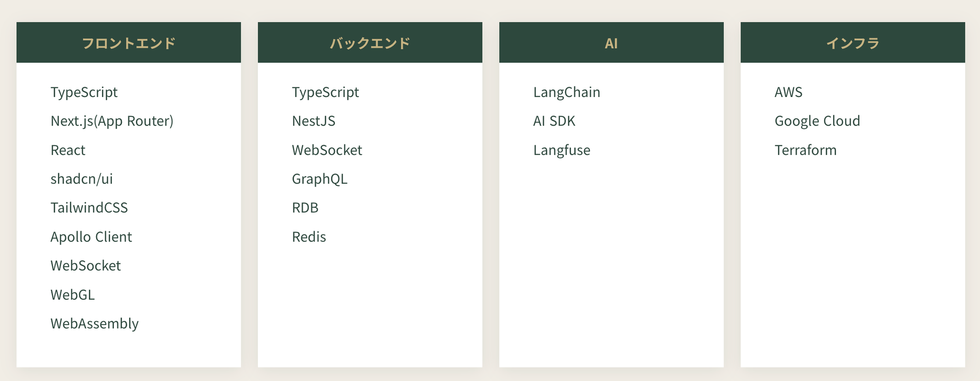The height and width of the screenshot is (381, 980).
Task: Select the インフラ column header
Action: [x=853, y=43]
